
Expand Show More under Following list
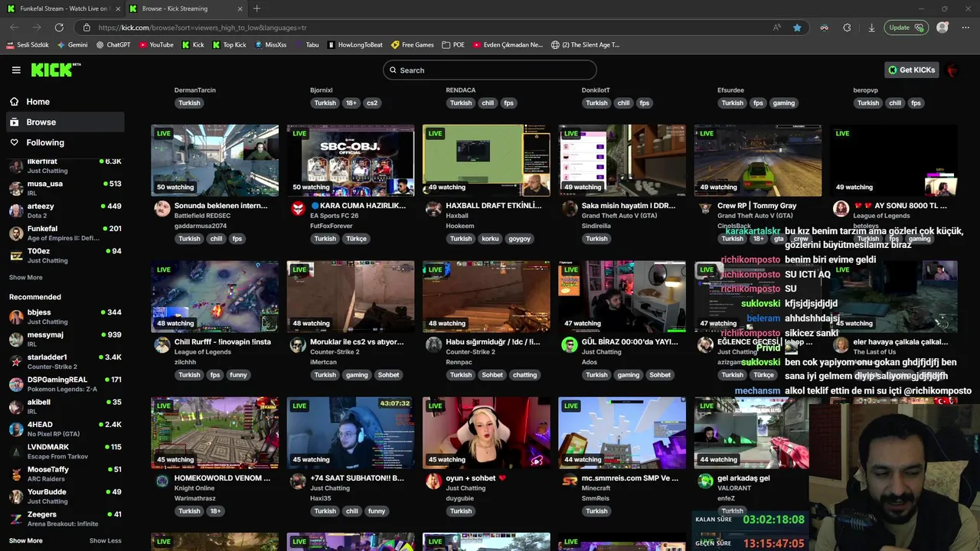[x=26, y=278]
